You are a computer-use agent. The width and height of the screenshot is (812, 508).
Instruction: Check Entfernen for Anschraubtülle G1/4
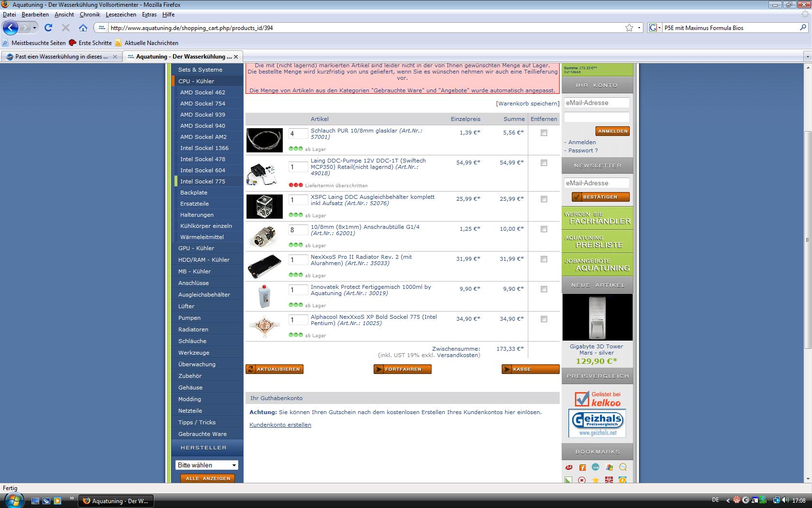coord(544,229)
